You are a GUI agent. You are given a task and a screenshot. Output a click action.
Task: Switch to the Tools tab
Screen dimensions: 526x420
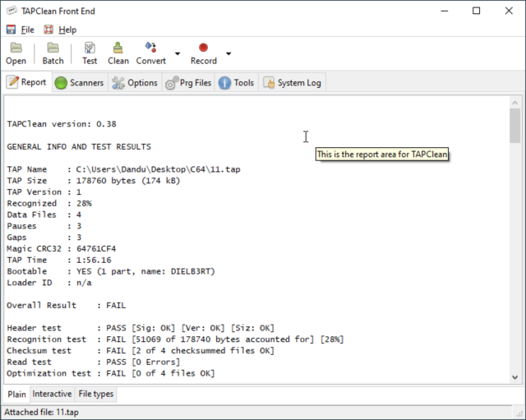click(236, 82)
